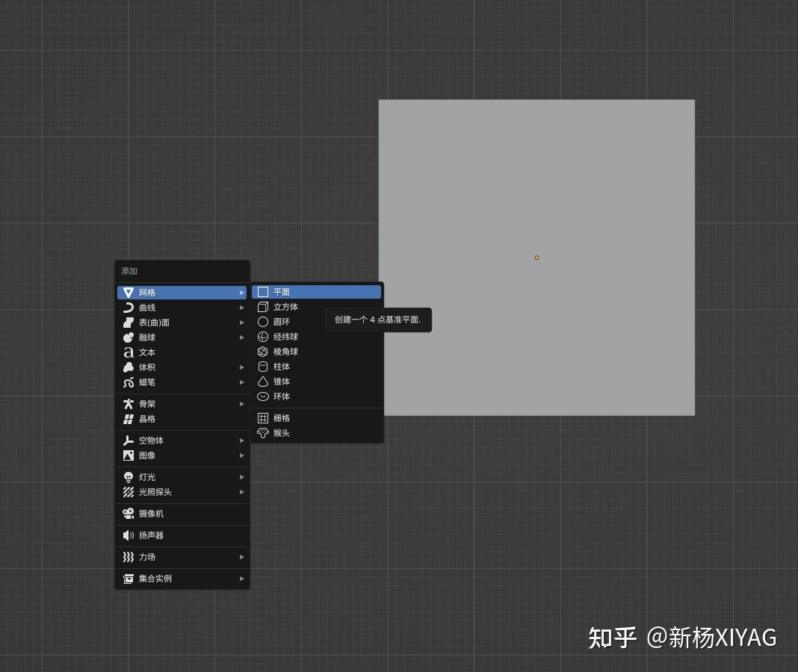The image size is (798, 672).
Task: Expand the 蜡笔 submenu arrow
Action: pyautogui.click(x=242, y=382)
